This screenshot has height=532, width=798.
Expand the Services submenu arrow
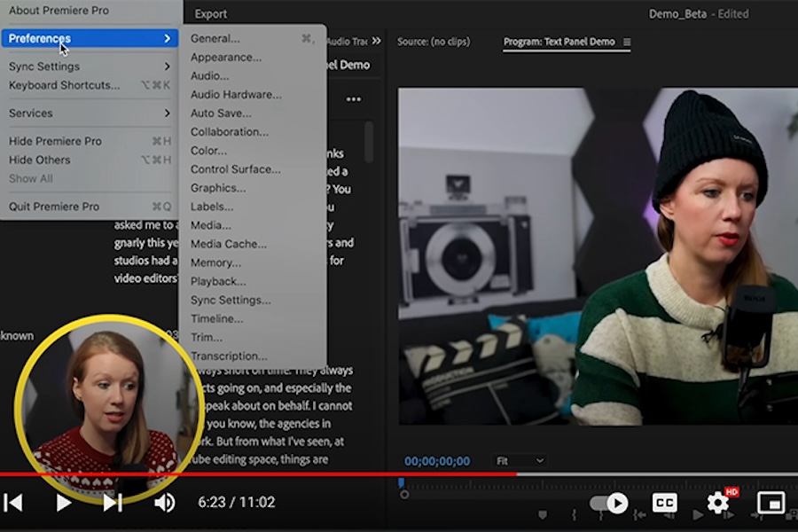167,113
